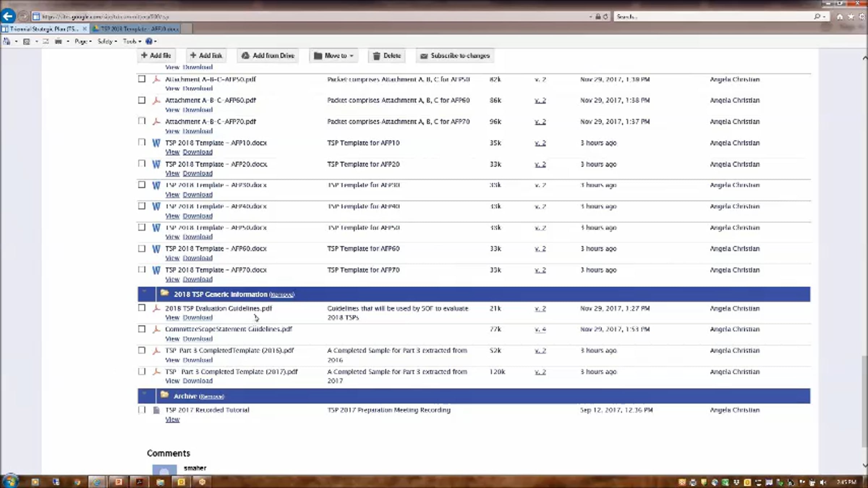Open the search provider dropdown arrow
The width and height of the screenshot is (868, 488).
824,17
